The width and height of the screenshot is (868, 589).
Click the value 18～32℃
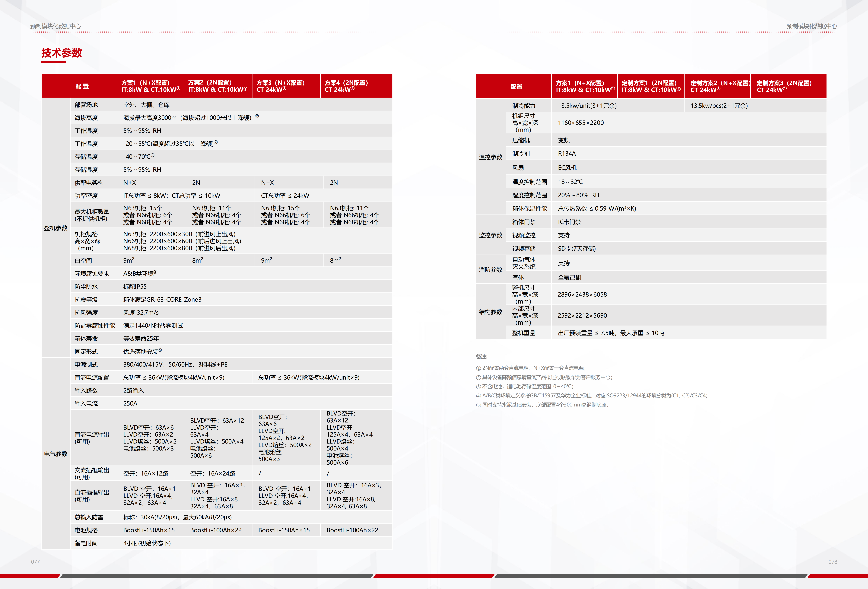570,182
